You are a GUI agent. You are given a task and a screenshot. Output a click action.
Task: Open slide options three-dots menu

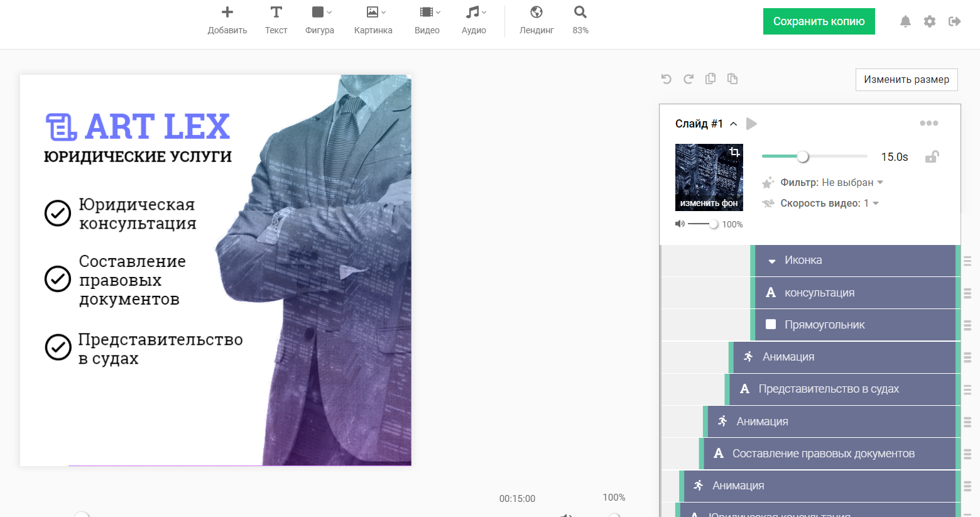click(929, 123)
